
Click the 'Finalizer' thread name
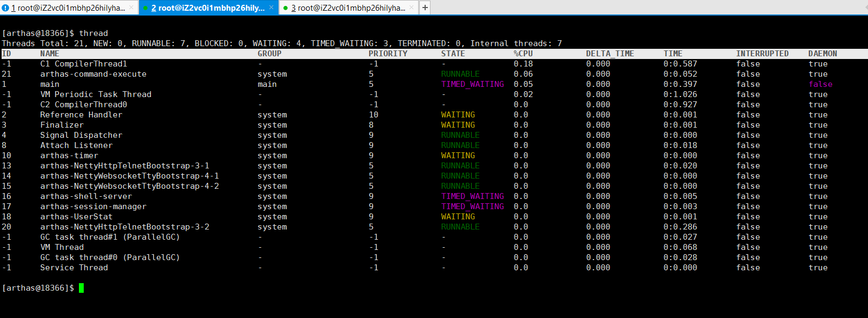tap(62, 125)
